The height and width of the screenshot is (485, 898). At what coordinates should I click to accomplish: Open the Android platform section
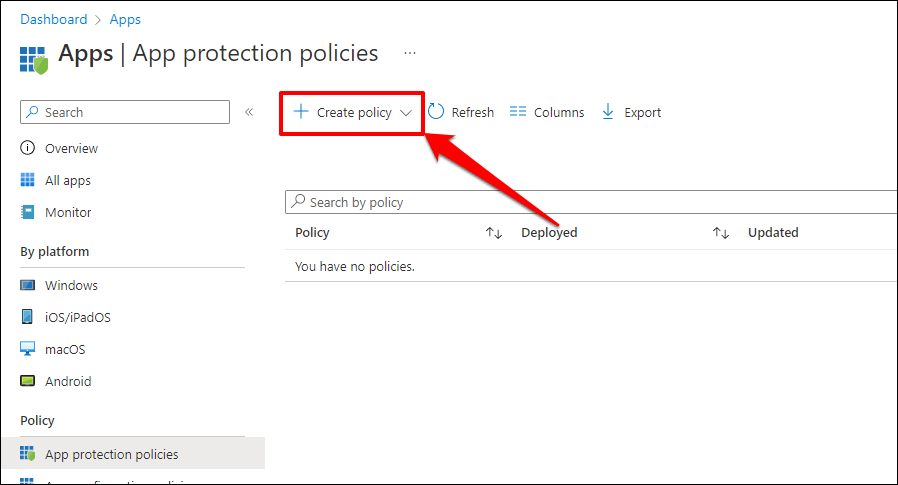(x=68, y=381)
